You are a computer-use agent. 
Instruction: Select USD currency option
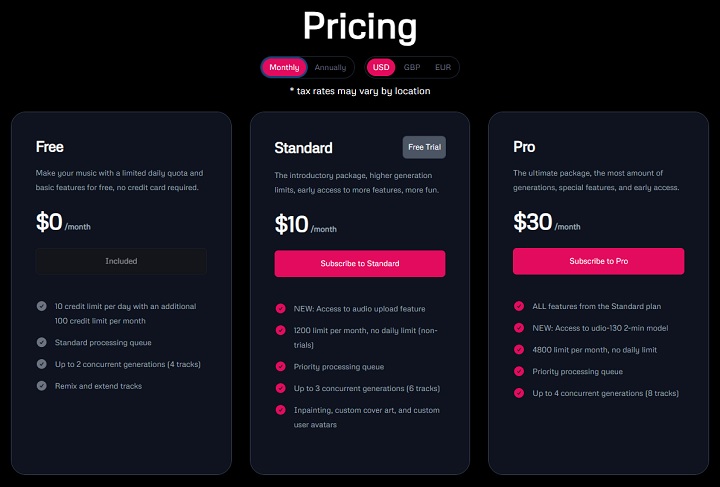click(381, 68)
